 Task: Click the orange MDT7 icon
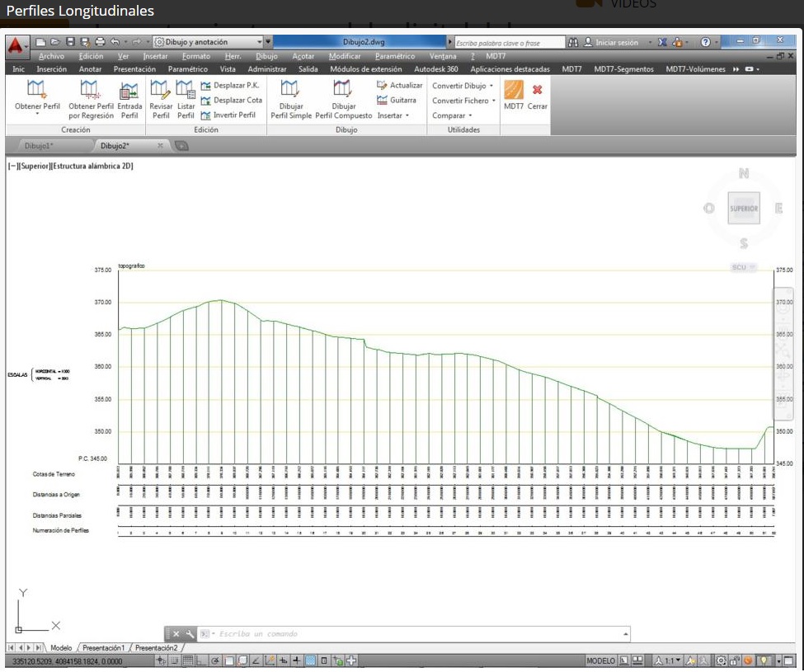point(514,90)
